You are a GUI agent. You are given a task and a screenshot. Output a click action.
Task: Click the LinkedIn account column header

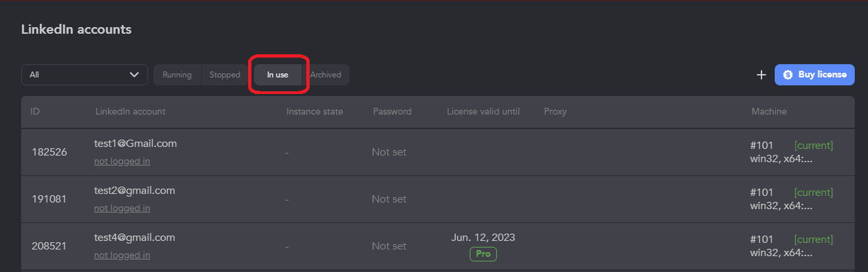pos(130,112)
